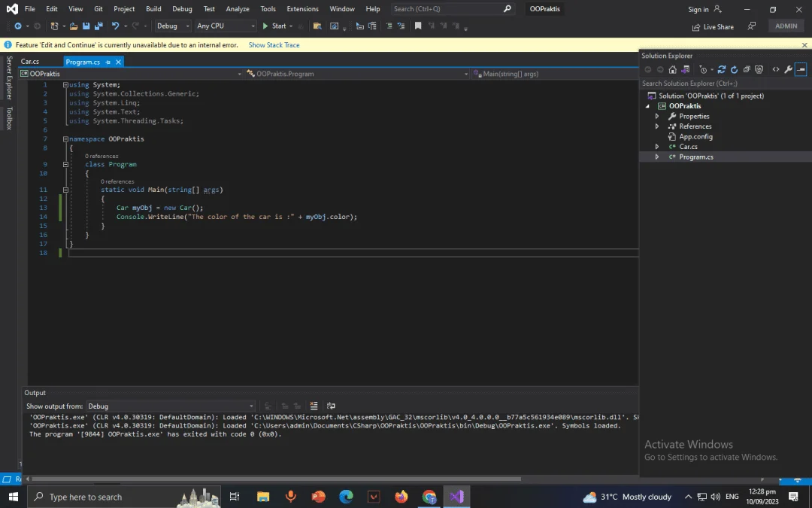Click Show All Files icon

[759, 69]
